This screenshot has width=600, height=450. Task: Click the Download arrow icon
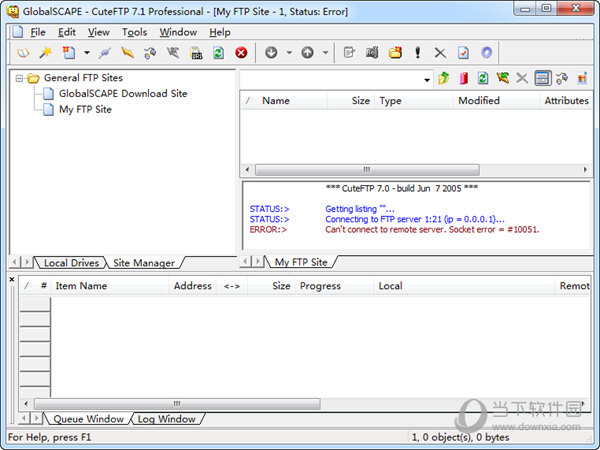271,52
